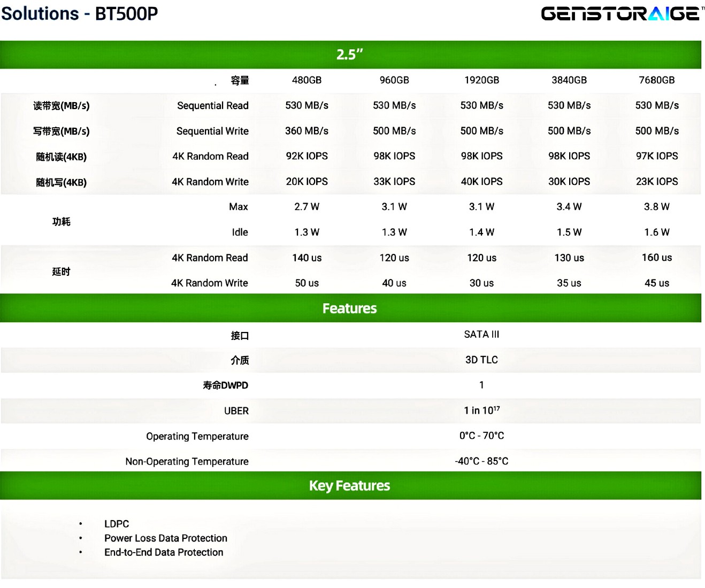Click the "UBER" label
The width and height of the screenshot is (705, 588).
[236, 411]
